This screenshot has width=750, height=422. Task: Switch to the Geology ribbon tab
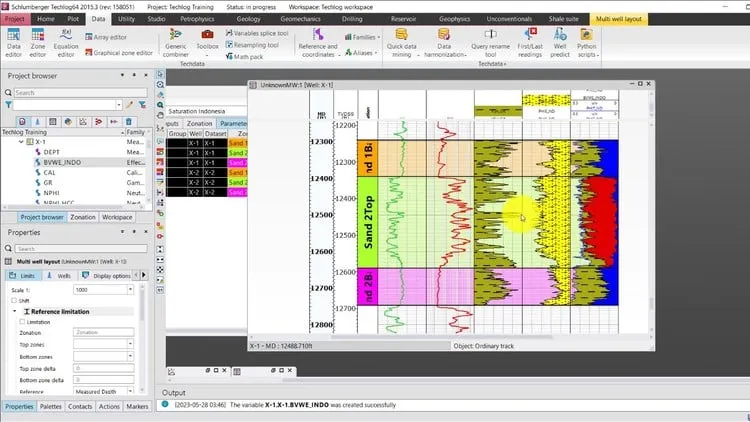[x=249, y=19]
